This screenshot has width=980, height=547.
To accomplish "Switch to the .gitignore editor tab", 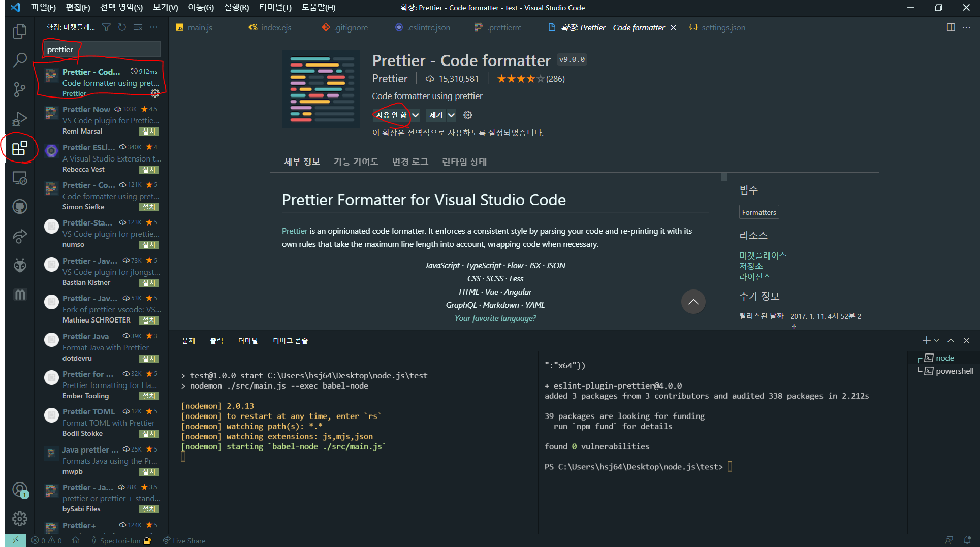I will tap(344, 27).
